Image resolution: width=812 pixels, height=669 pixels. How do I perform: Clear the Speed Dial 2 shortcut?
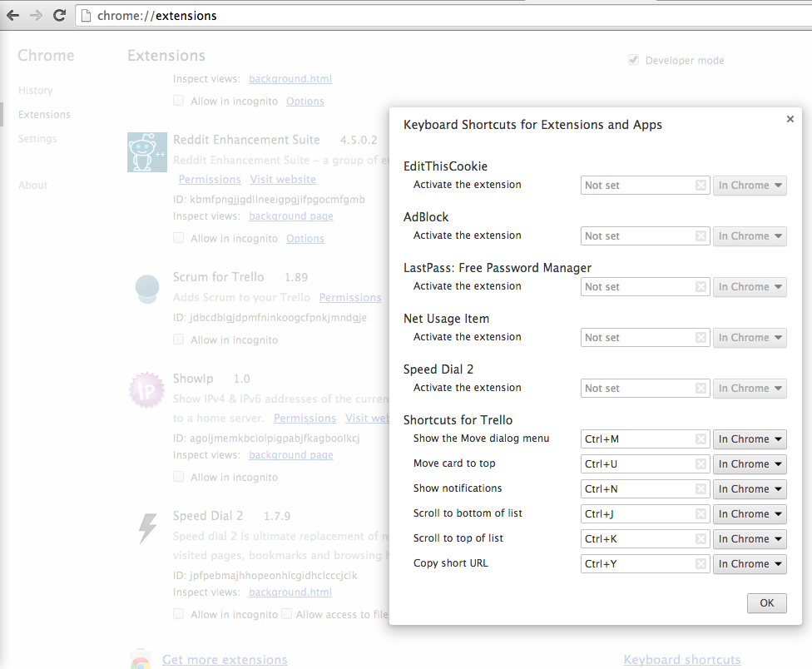(701, 389)
